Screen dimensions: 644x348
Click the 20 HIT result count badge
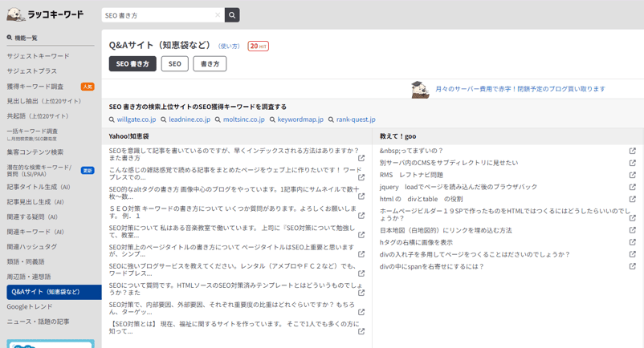pyautogui.click(x=258, y=46)
